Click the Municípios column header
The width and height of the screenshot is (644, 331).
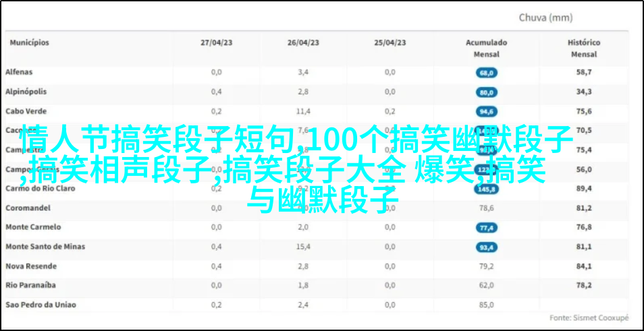pos(29,42)
